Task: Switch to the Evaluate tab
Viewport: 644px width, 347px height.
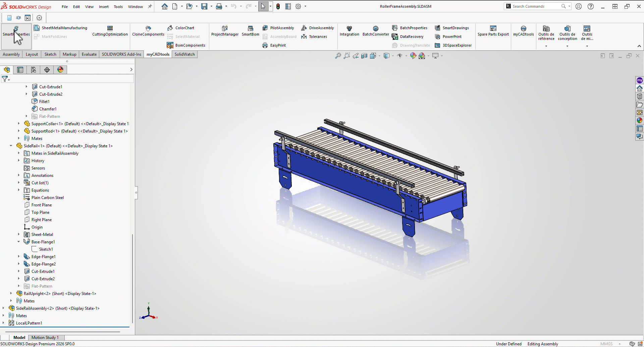Action: click(89, 54)
